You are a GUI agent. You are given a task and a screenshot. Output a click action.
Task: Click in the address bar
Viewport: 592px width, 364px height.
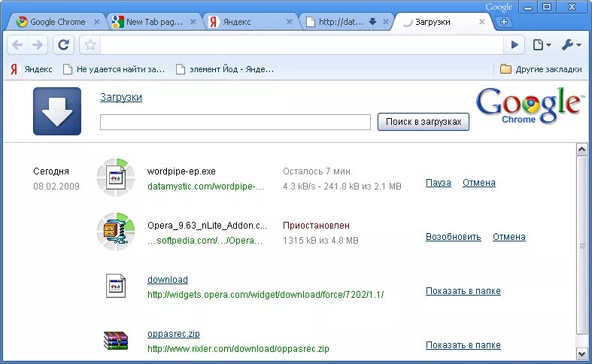tap(302, 45)
